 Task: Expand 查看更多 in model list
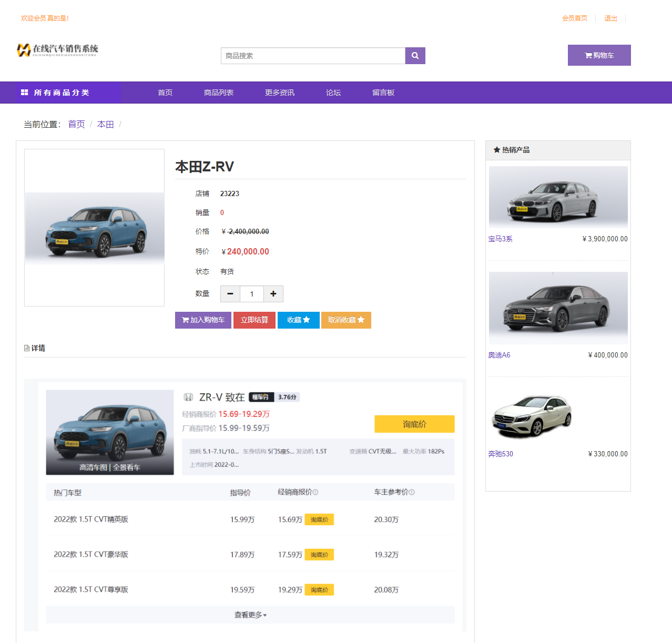(250, 615)
